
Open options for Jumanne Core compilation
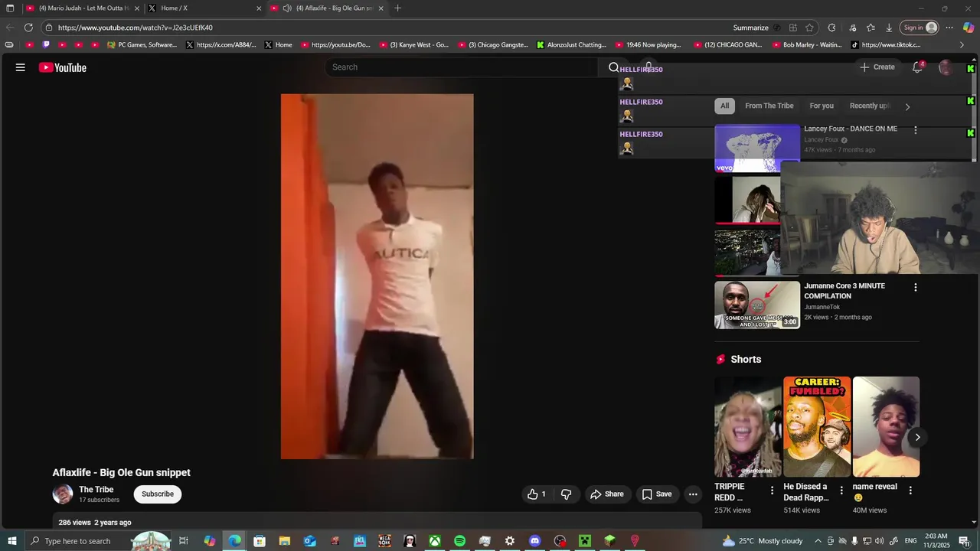(915, 287)
